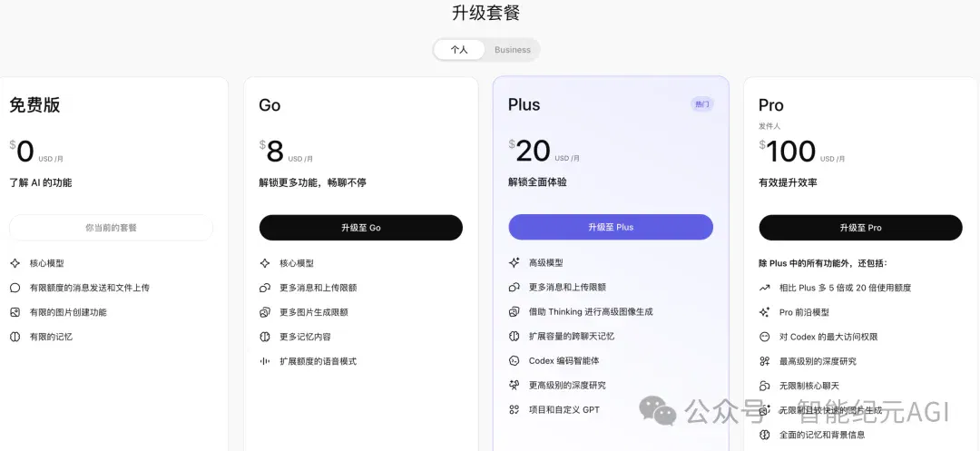Click trend arrow icon beside 相比 Plus 多 5 倍
980x451 pixels.
[x=764, y=288]
